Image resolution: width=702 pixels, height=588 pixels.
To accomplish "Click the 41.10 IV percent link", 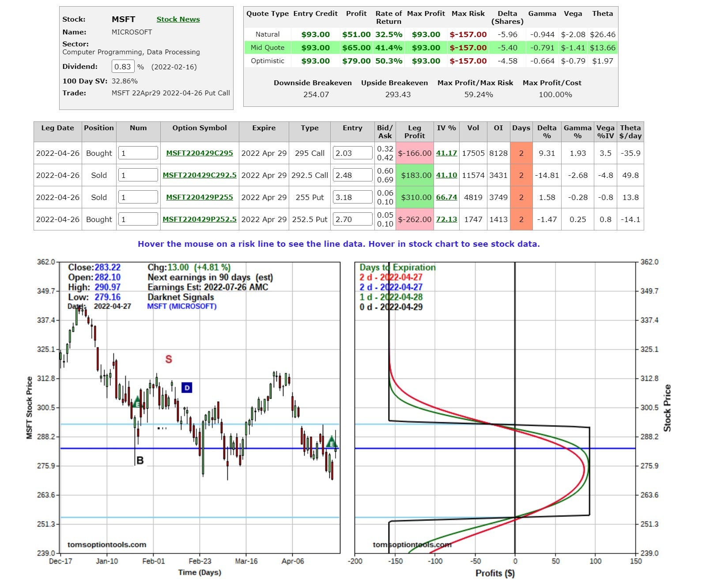I will (x=446, y=175).
